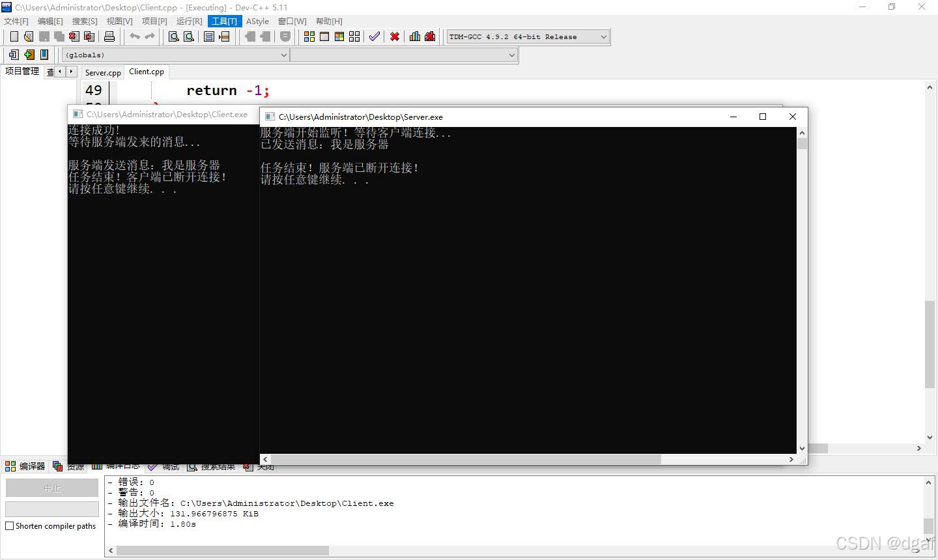Open the 运行[R] menu
The image size is (938, 560).
coord(190,21)
